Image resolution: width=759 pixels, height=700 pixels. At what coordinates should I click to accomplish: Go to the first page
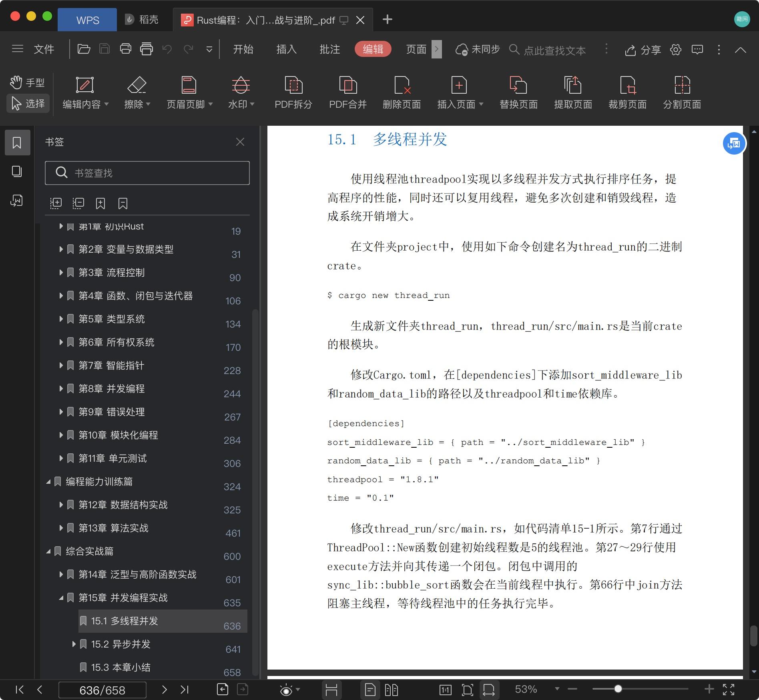(19, 689)
